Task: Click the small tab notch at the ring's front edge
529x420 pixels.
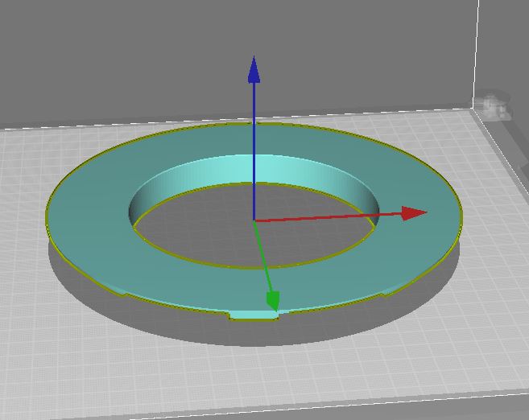Action: [254, 315]
